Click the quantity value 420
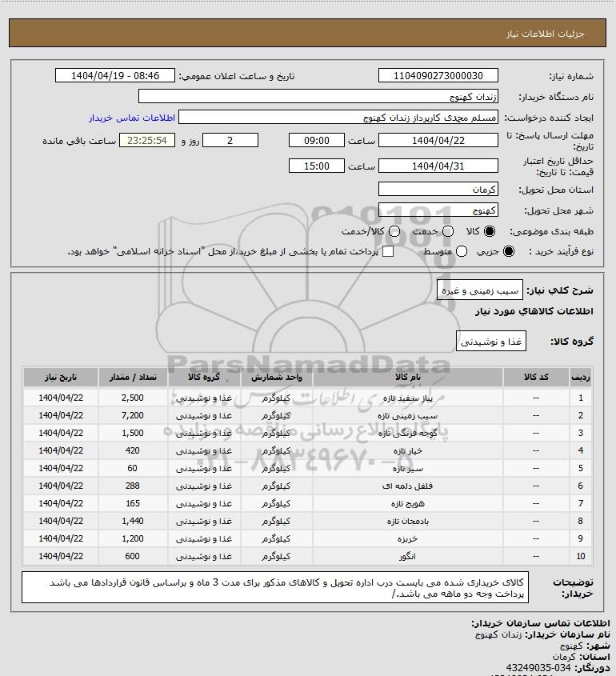 (x=133, y=451)
